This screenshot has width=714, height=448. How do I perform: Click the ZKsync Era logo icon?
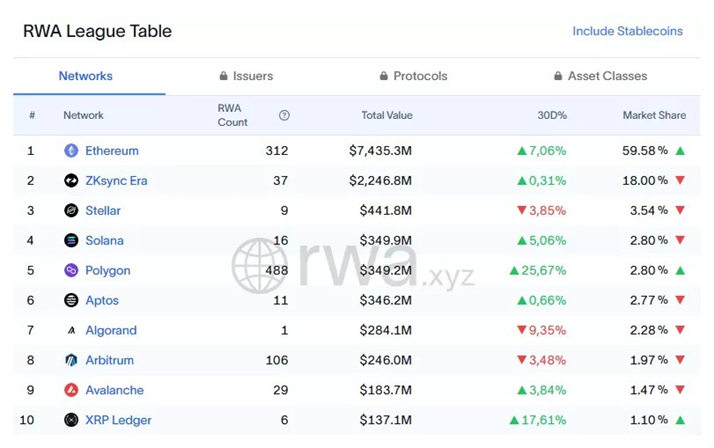click(71, 181)
